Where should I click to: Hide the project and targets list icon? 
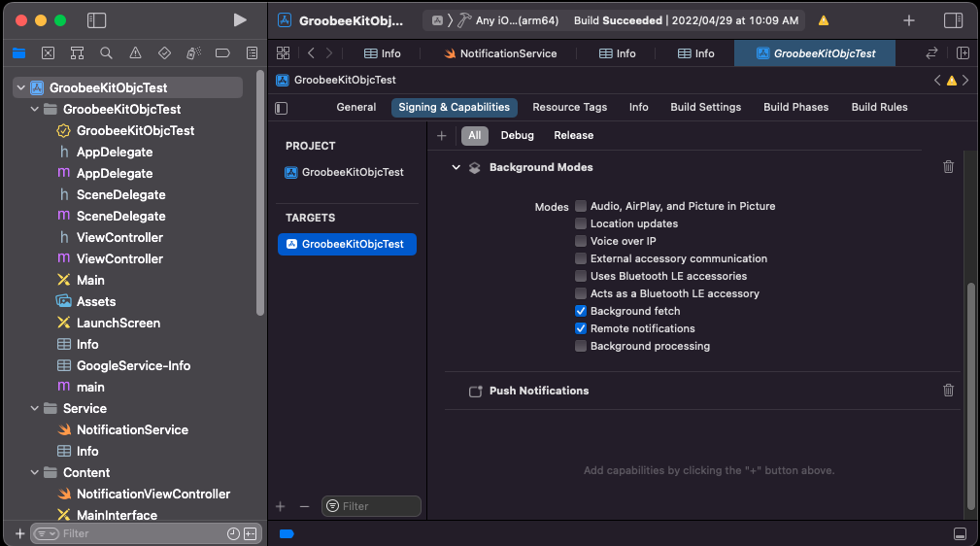[282, 108]
